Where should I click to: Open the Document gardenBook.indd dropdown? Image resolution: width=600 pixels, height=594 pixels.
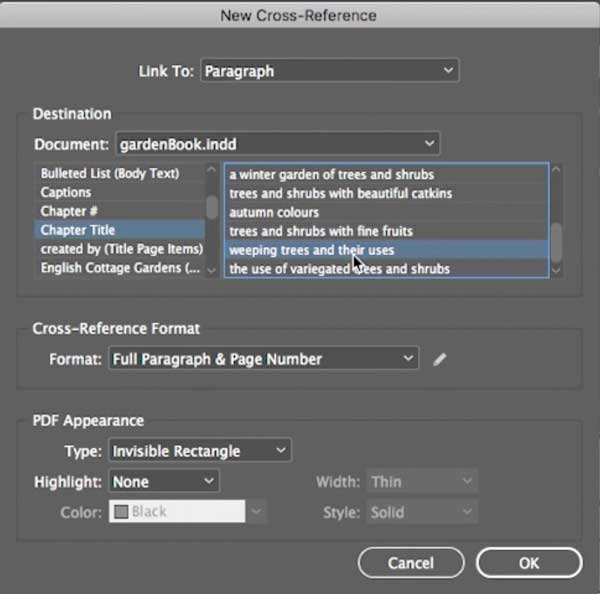click(277, 144)
